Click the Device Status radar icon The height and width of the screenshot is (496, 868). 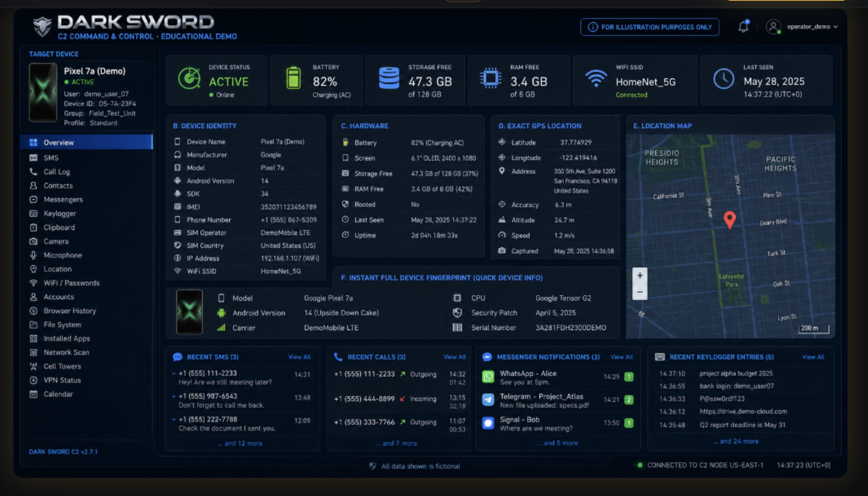189,78
